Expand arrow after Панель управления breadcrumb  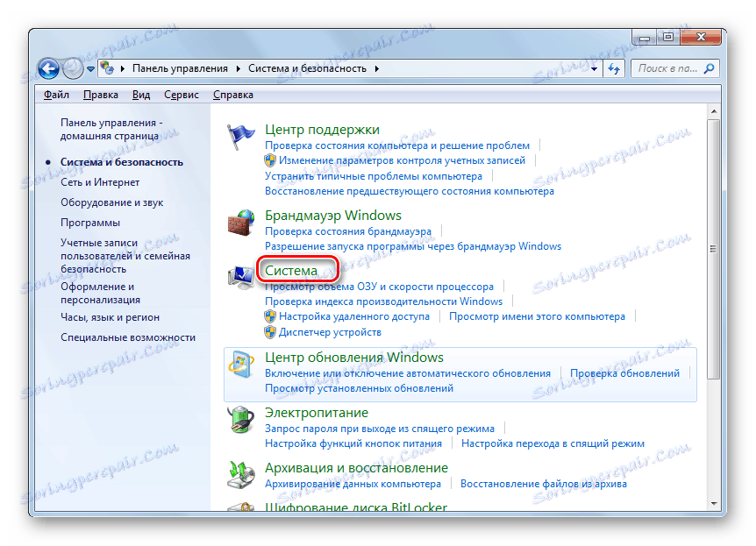click(x=239, y=69)
